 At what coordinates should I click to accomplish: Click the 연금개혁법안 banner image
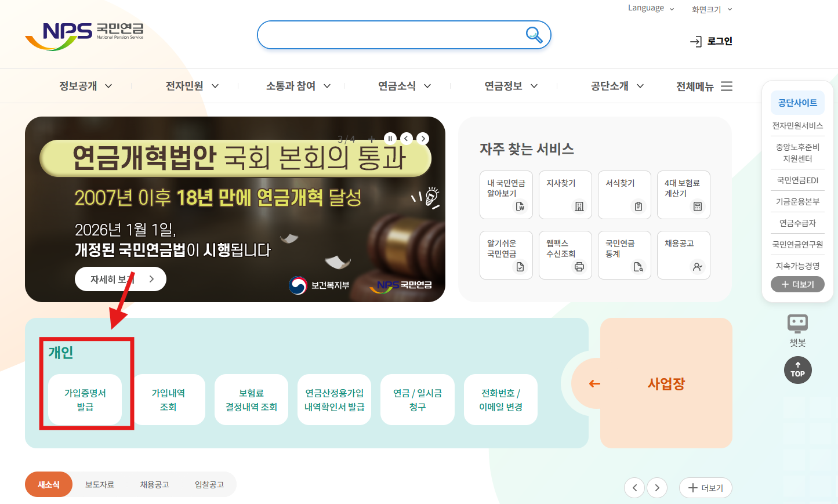tap(235, 209)
